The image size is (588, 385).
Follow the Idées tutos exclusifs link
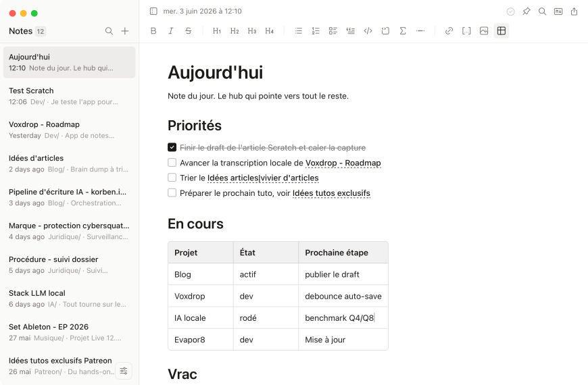click(x=331, y=193)
